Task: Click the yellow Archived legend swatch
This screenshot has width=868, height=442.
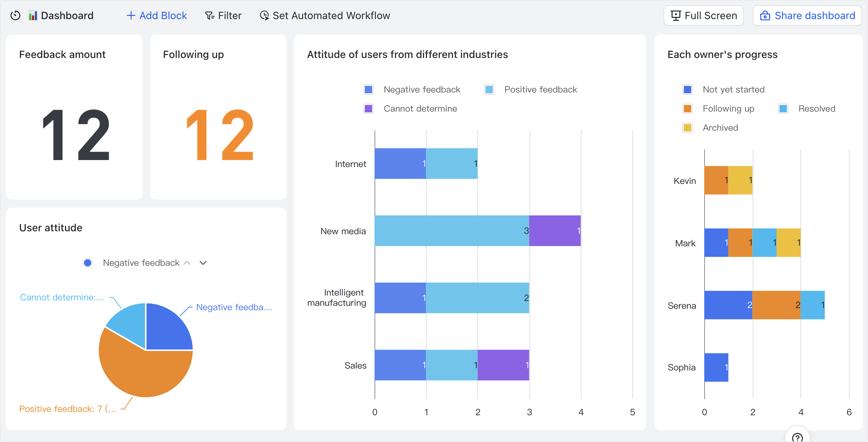Action: coord(688,128)
